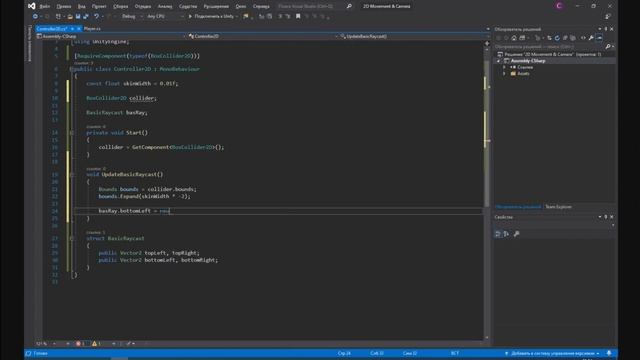Click the comment selection toolbar icon
This screenshot has height=360, width=640.
tap(280, 17)
